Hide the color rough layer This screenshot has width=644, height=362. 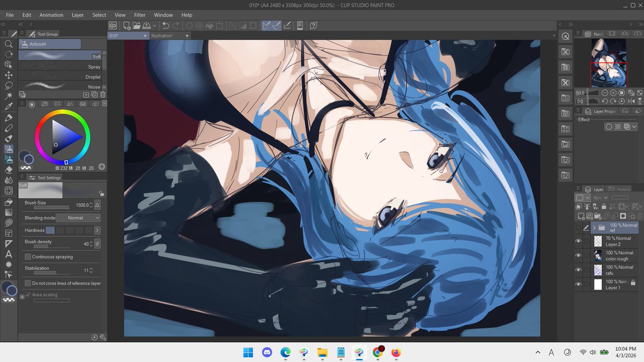[578, 256]
